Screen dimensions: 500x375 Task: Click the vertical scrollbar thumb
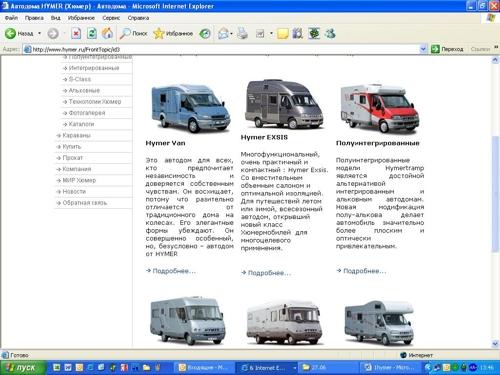point(495,194)
